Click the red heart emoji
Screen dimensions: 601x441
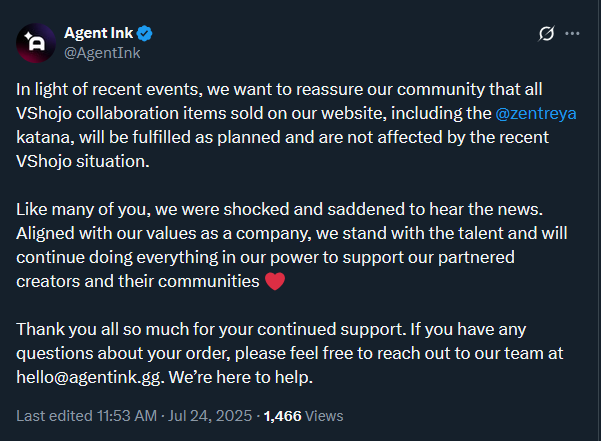pos(275,281)
